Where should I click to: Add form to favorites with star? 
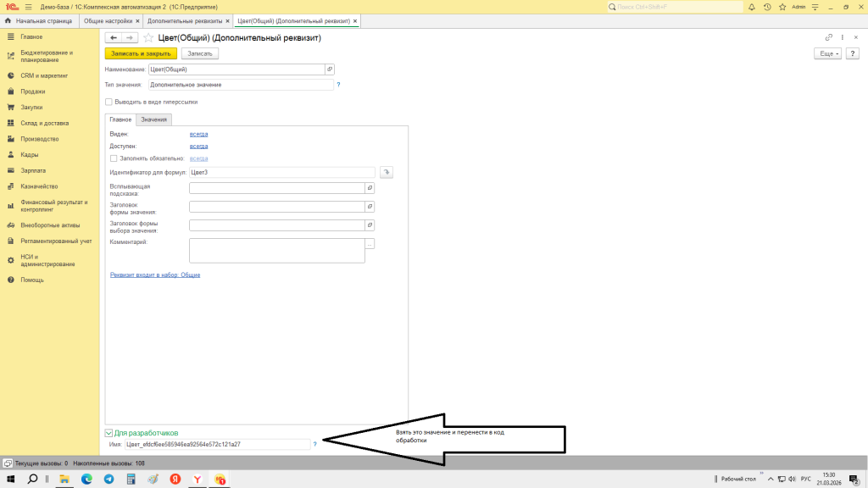click(148, 37)
